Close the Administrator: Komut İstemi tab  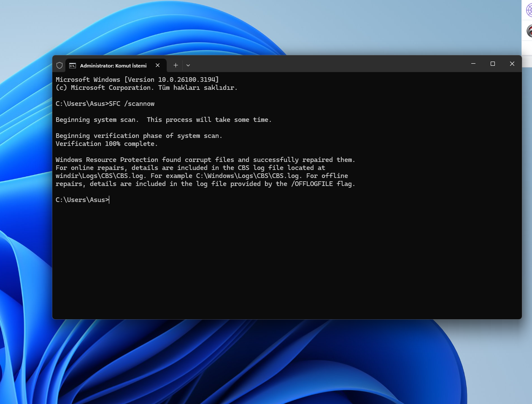(x=158, y=65)
